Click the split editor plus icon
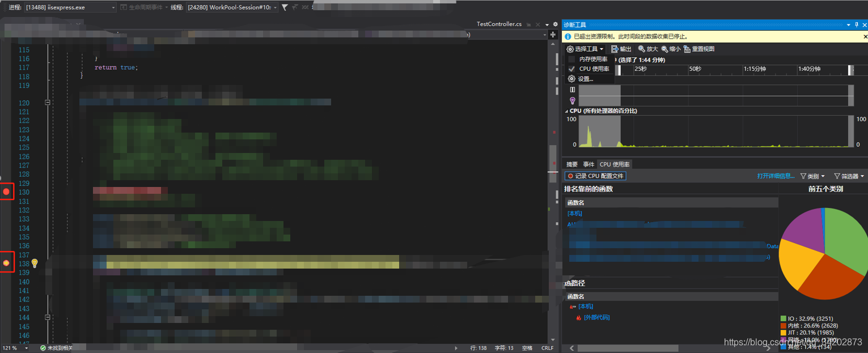Screen dimensions: 868x353 553,35
